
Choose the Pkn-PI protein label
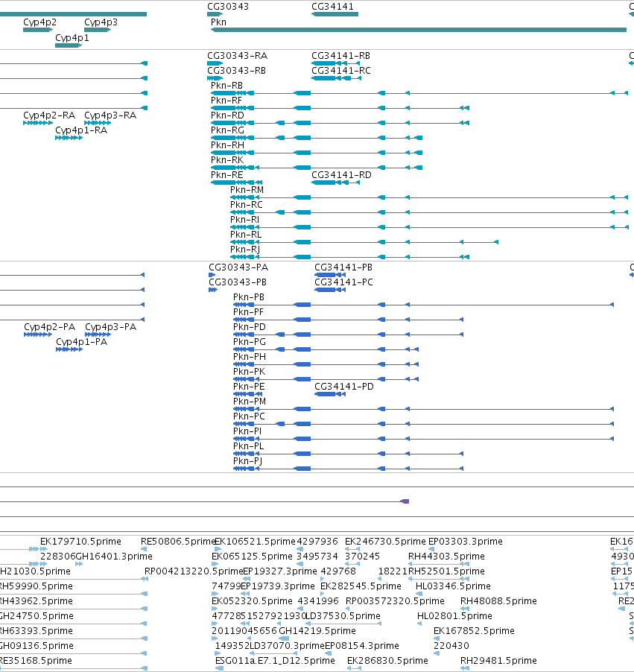pyautogui.click(x=247, y=431)
